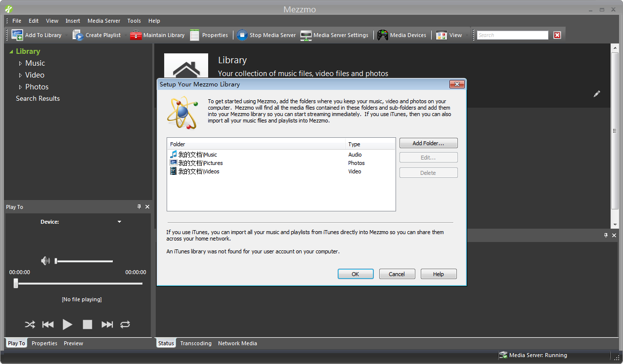The height and width of the screenshot is (364, 623).
Task: Clear search with the red X icon
Action: (x=557, y=35)
